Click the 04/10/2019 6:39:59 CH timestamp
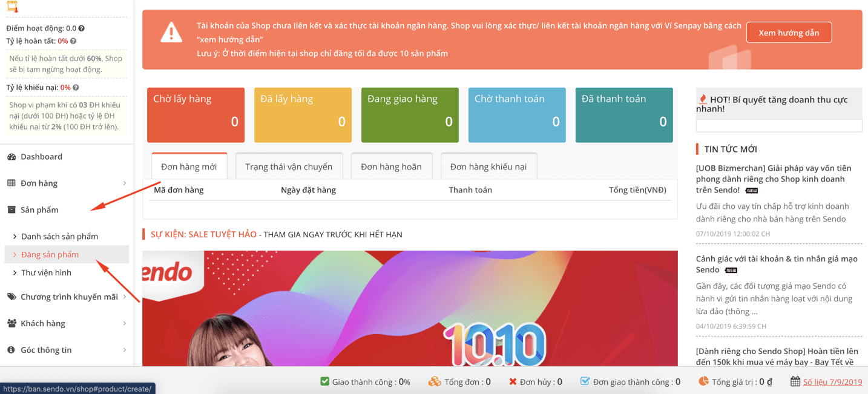The width and height of the screenshot is (868, 394). tap(731, 326)
